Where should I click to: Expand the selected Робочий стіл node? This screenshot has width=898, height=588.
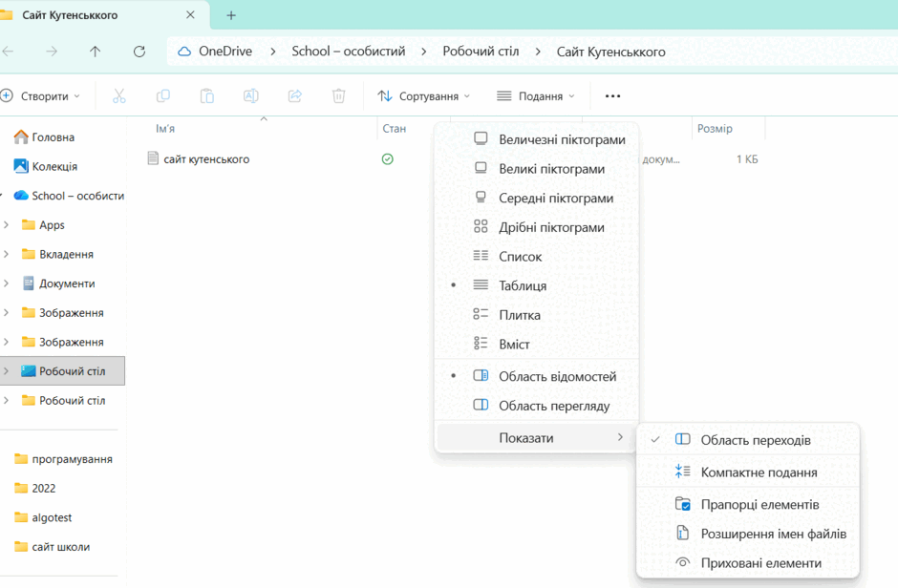(x=7, y=370)
